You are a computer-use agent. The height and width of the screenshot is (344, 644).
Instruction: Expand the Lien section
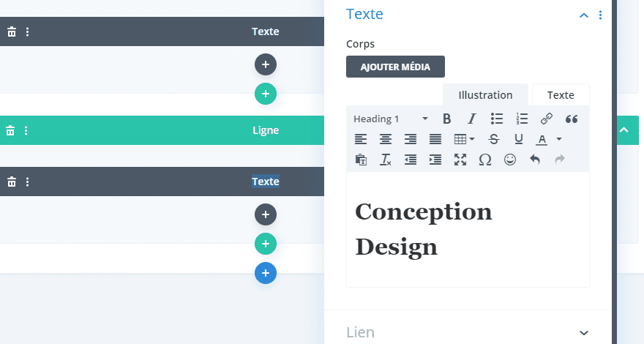[468, 332]
